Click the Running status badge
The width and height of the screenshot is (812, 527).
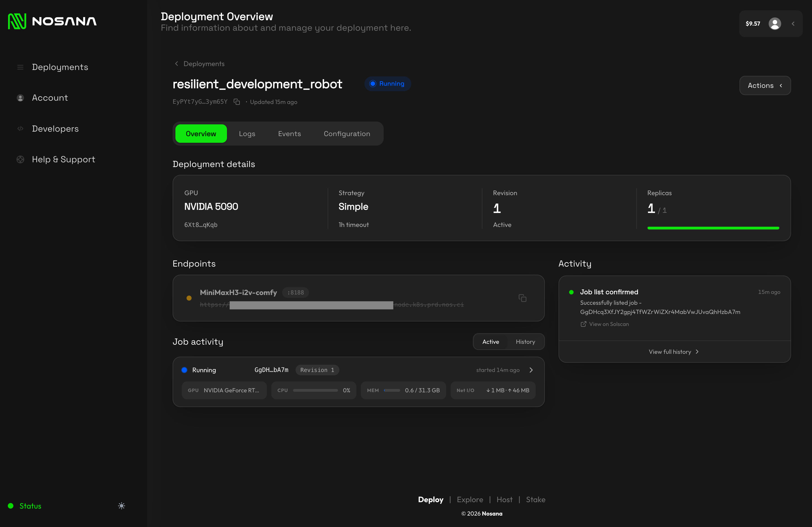[x=388, y=84]
